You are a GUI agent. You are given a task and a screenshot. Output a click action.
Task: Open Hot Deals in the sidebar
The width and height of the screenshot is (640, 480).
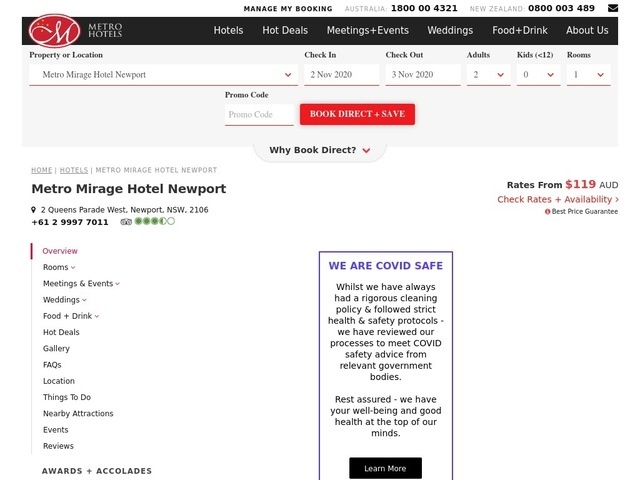point(61,332)
